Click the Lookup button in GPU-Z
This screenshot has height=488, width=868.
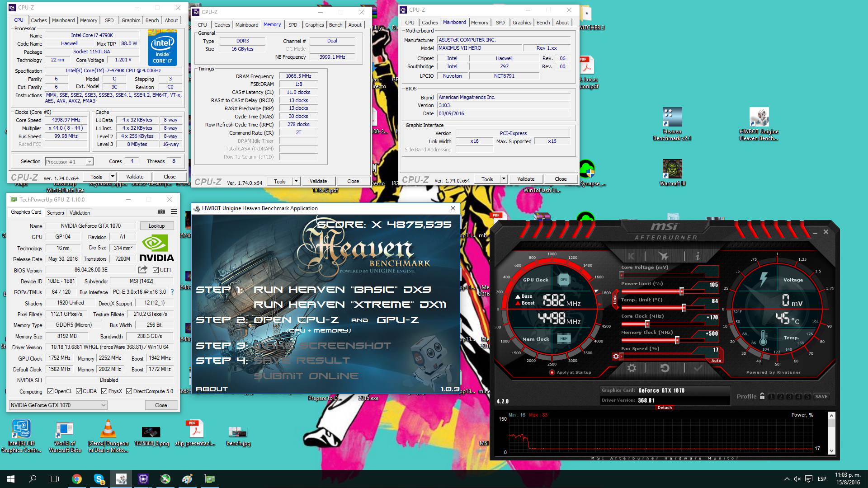[x=156, y=225]
